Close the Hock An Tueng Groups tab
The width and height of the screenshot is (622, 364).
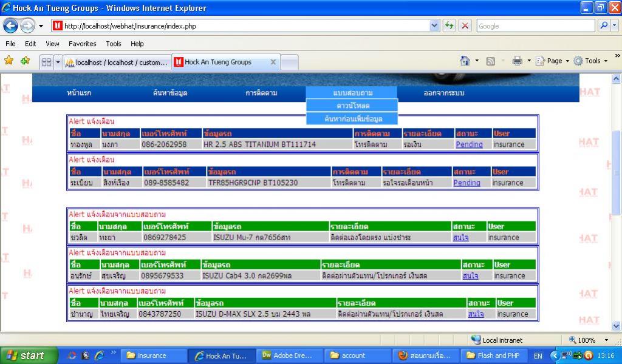click(x=273, y=62)
